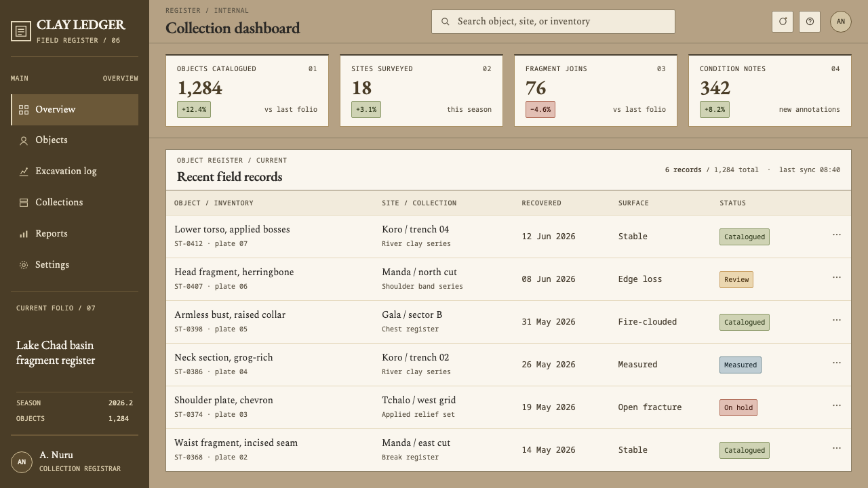
Task: Click the Open fracture surface value
Action: click(650, 407)
